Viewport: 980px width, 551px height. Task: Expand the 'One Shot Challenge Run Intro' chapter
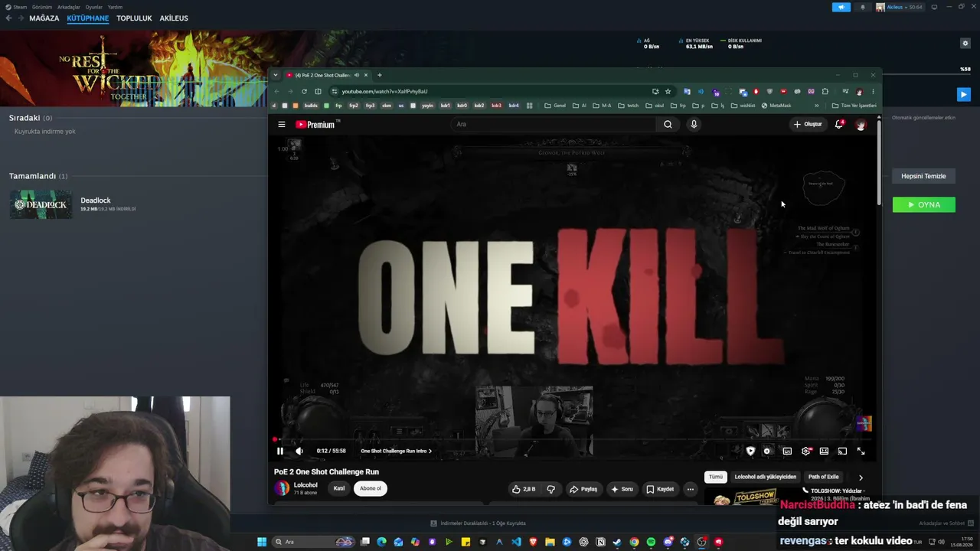tap(396, 451)
